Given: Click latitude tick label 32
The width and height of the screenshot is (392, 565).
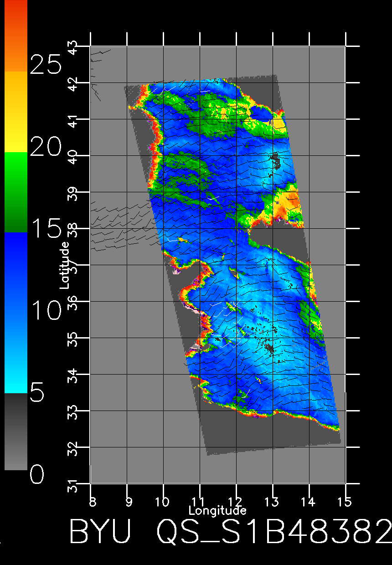Looking at the screenshot, I should coord(73,449).
